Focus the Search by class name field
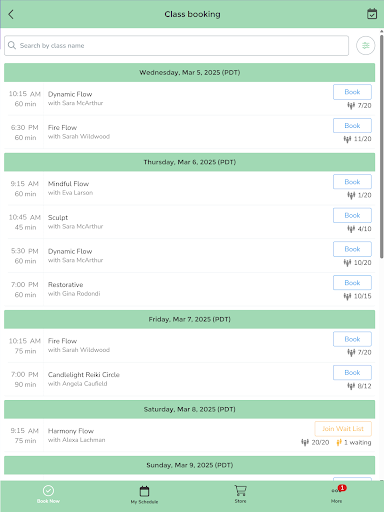 (x=176, y=46)
